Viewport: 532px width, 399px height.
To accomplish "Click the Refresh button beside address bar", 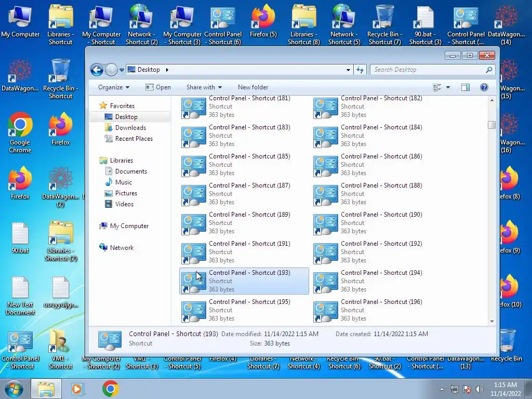I will (x=360, y=70).
